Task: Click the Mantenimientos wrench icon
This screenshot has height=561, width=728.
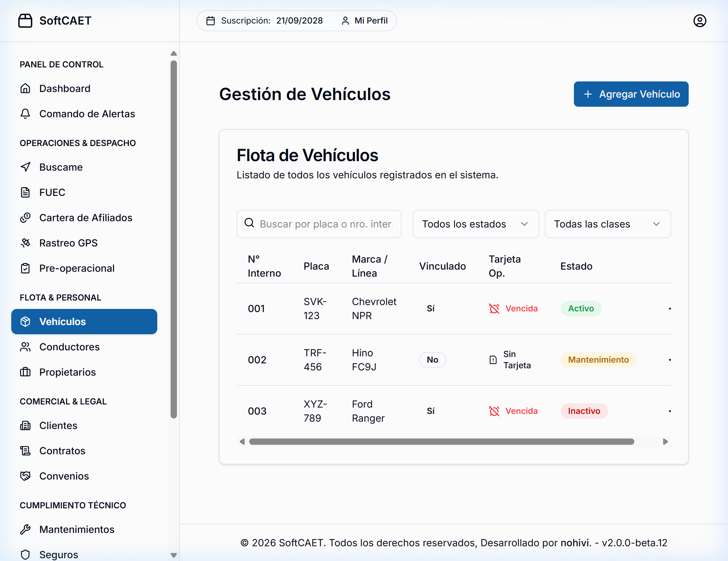Action: click(x=25, y=529)
